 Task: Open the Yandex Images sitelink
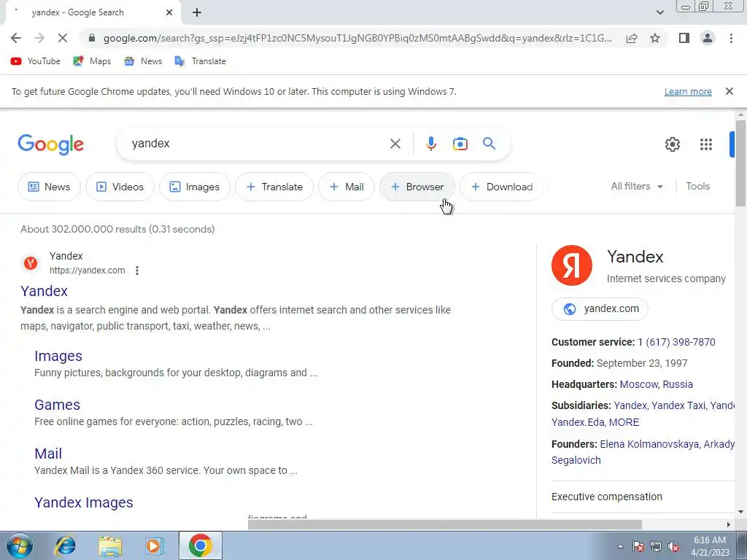point(84,503)
